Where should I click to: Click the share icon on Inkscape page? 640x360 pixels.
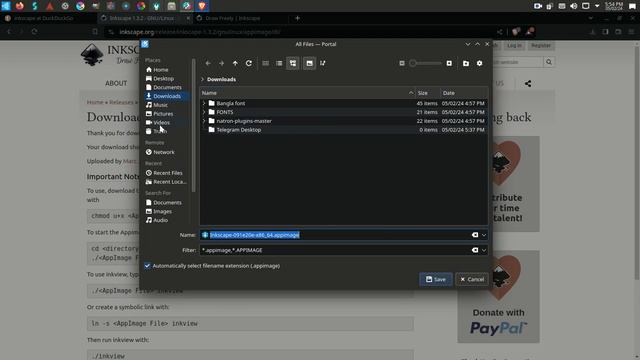[528, 84]
